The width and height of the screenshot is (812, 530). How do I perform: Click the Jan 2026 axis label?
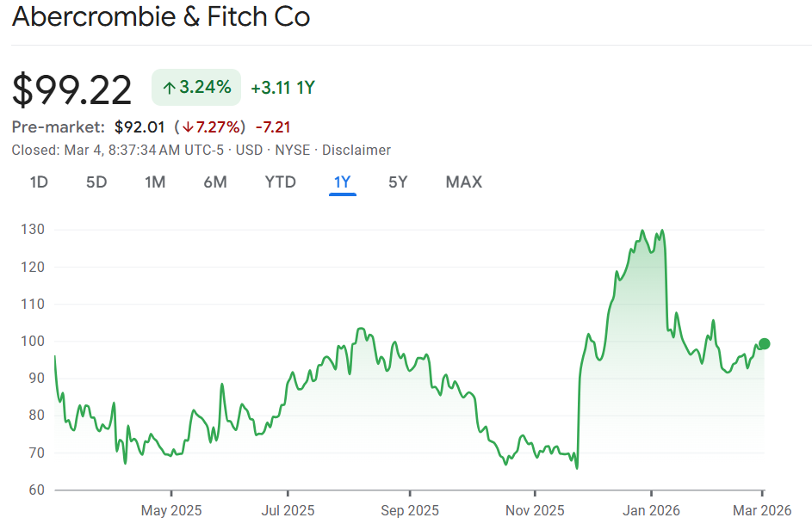coord(651,510)
